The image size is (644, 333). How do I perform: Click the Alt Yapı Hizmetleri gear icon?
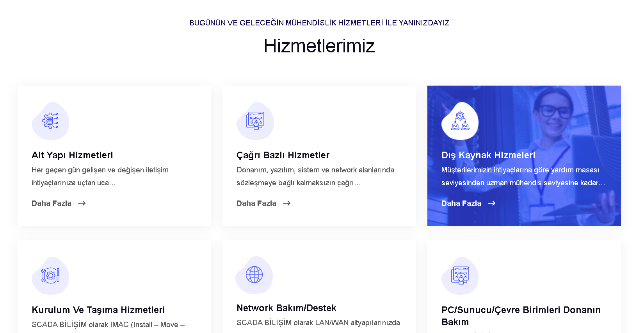[x=50, y=121]
